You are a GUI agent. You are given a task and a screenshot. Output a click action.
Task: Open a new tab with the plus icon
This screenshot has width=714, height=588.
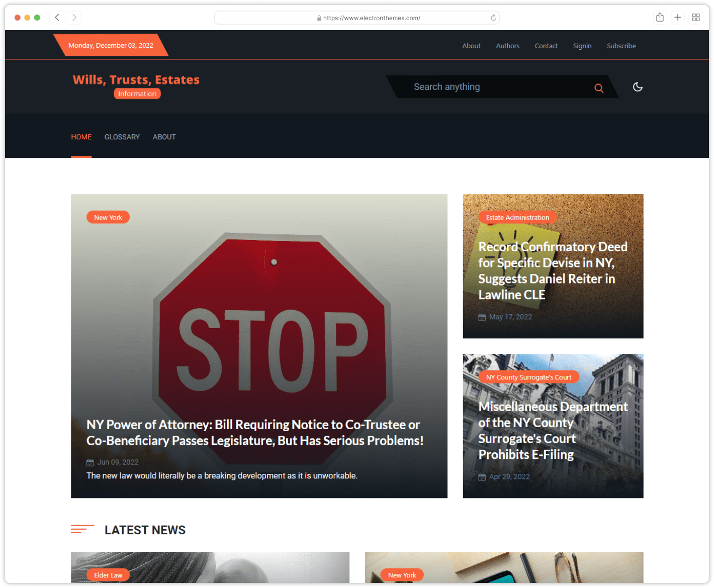678,18
